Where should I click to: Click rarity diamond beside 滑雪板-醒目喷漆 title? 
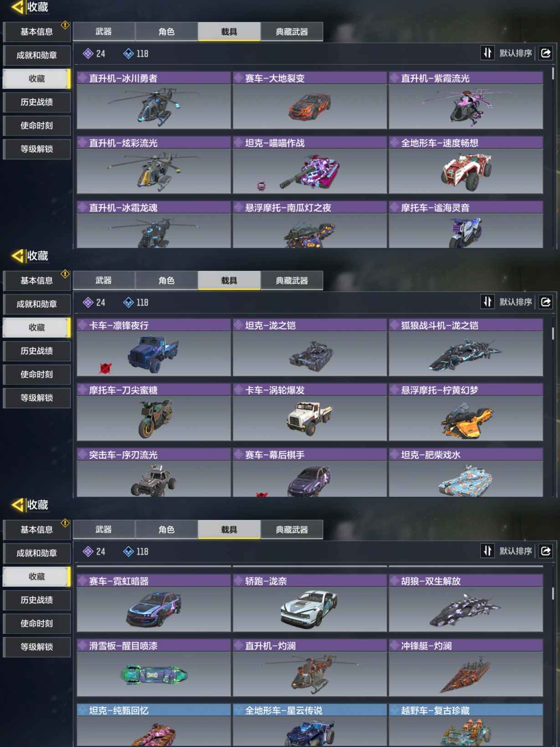tap(82, 645)
